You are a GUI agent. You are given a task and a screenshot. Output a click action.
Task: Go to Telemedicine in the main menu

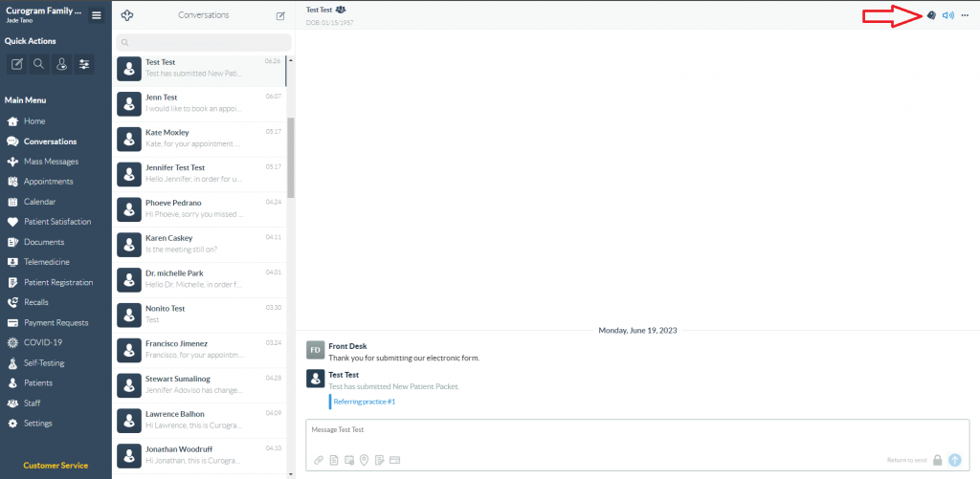click(x=47, y=262)
